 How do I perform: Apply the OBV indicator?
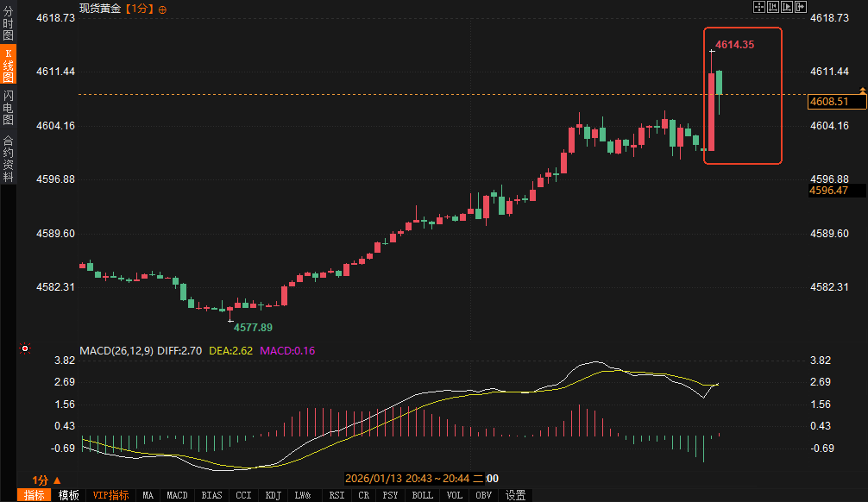[x=484, y=495]
